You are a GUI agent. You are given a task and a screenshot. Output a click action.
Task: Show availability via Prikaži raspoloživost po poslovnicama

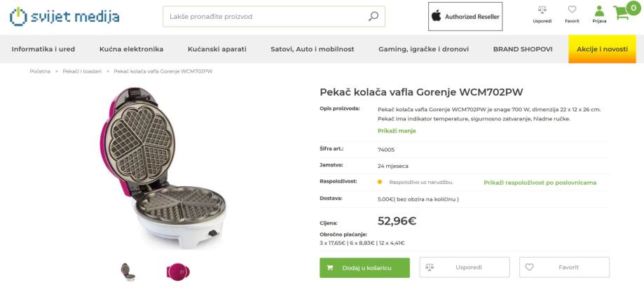[x=540, y=183]
